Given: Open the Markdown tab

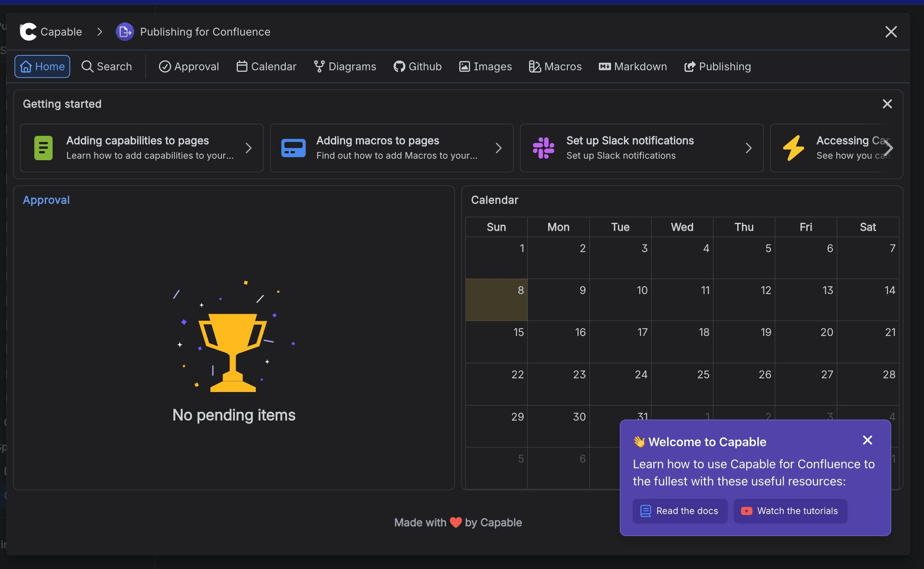Looking at the screenshot, I should click(x=633, y=67).
